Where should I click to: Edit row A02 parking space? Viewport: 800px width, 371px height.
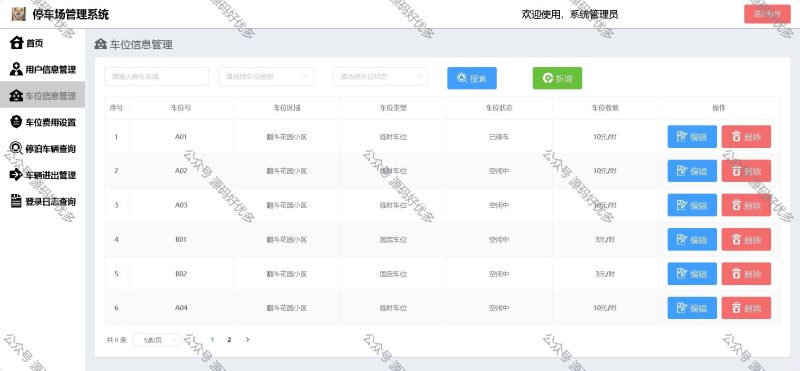click(692, 171)
